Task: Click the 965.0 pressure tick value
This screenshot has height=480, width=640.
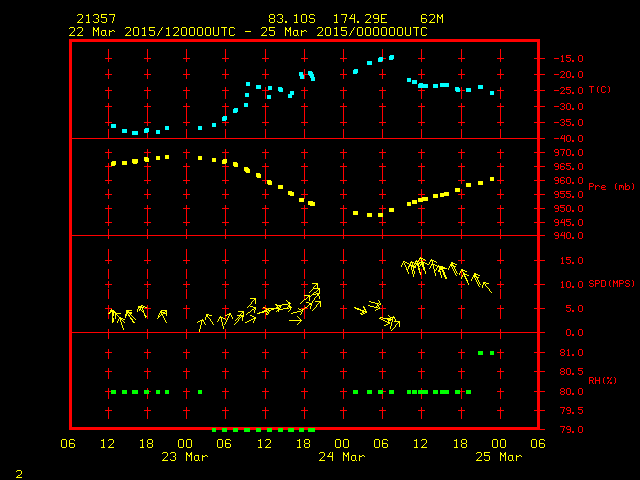Action: (x=571, y=167)
